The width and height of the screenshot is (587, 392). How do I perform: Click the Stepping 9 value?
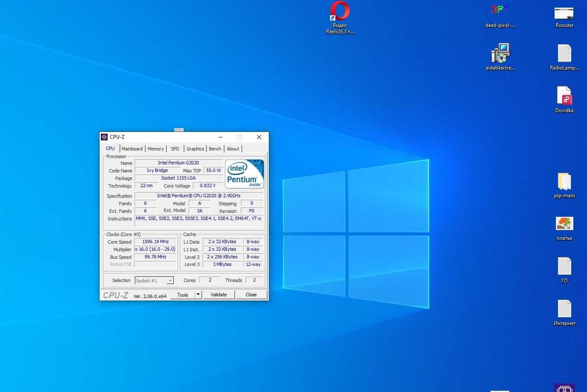(252, 203)
